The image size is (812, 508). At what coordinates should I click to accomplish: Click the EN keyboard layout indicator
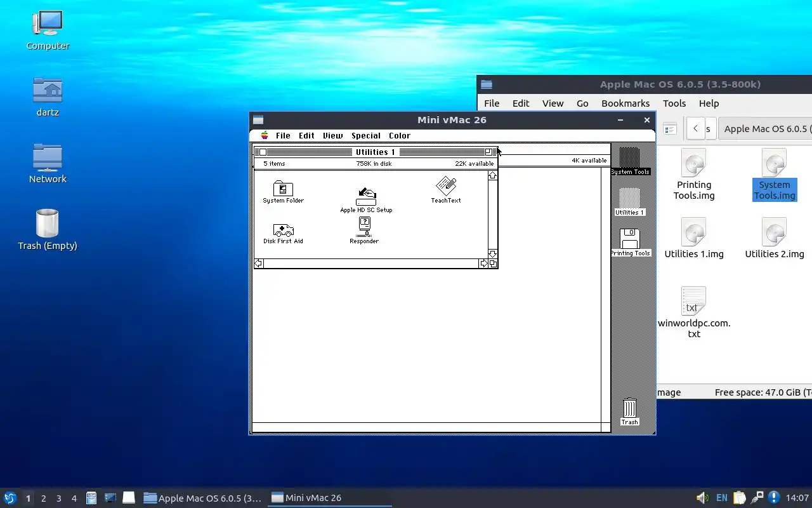coord(722,498)
